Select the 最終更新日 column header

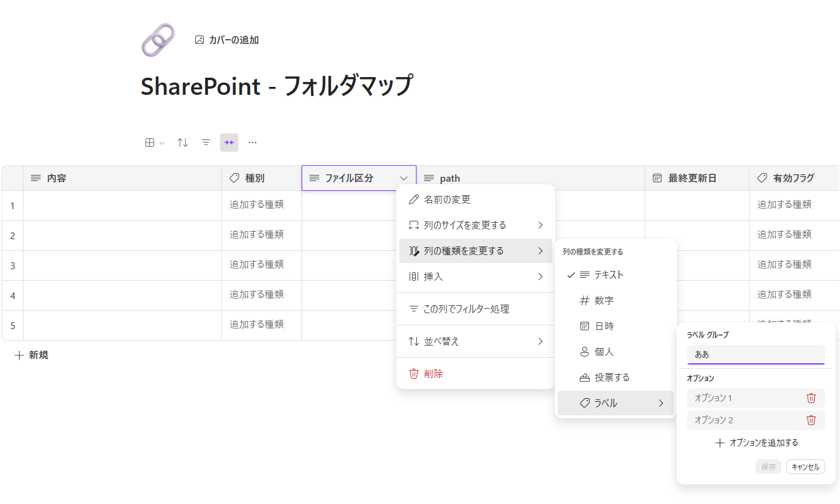697,178
